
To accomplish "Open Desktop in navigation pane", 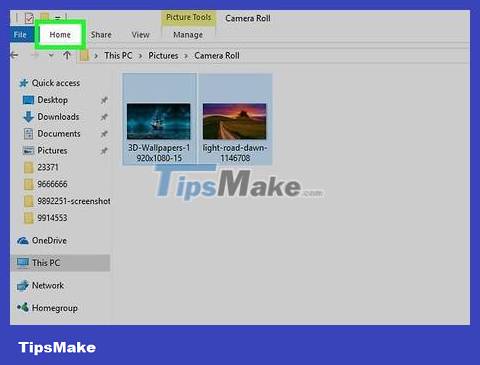I will click(52, 100).
